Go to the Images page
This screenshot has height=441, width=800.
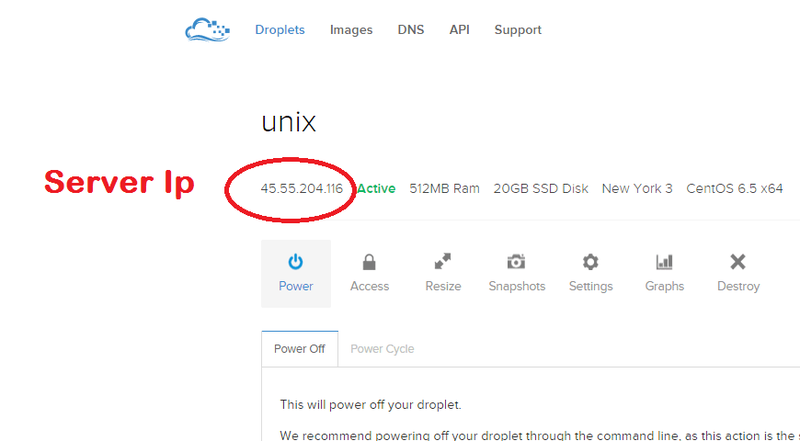pos(351,30)
